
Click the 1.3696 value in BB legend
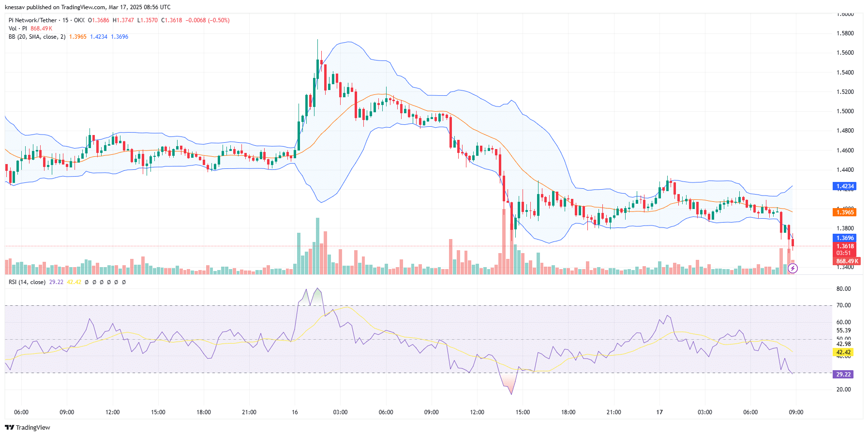point(120,37)
